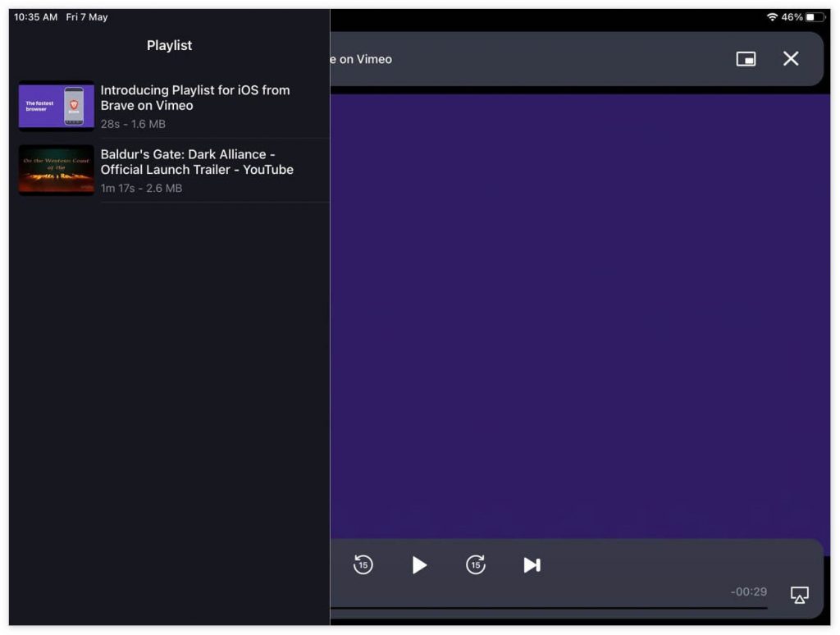Click the Wi-Fi status icon
Image resolution: width=840 pixels, height=635 pixels.
(771, 17)
